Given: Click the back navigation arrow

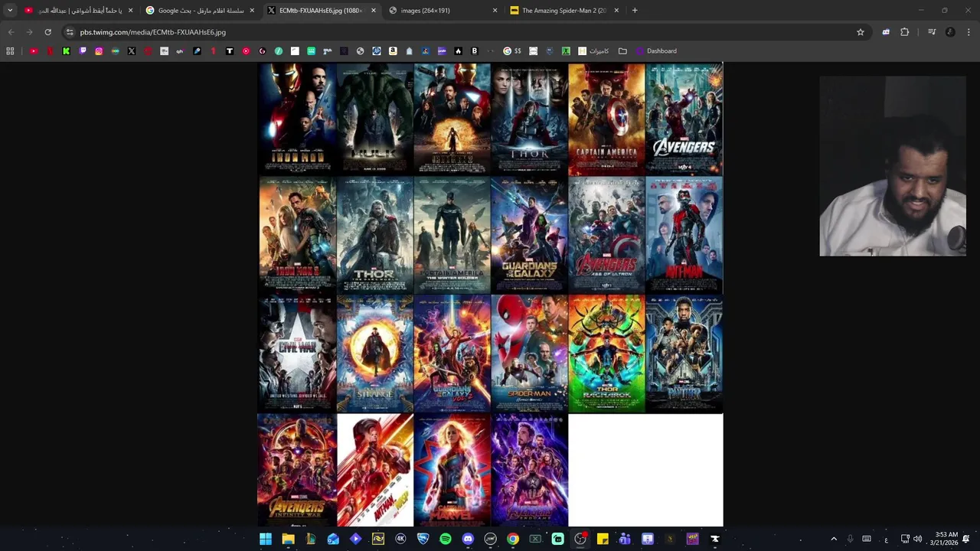Looking at the screenshot, I should coord(11,32).
